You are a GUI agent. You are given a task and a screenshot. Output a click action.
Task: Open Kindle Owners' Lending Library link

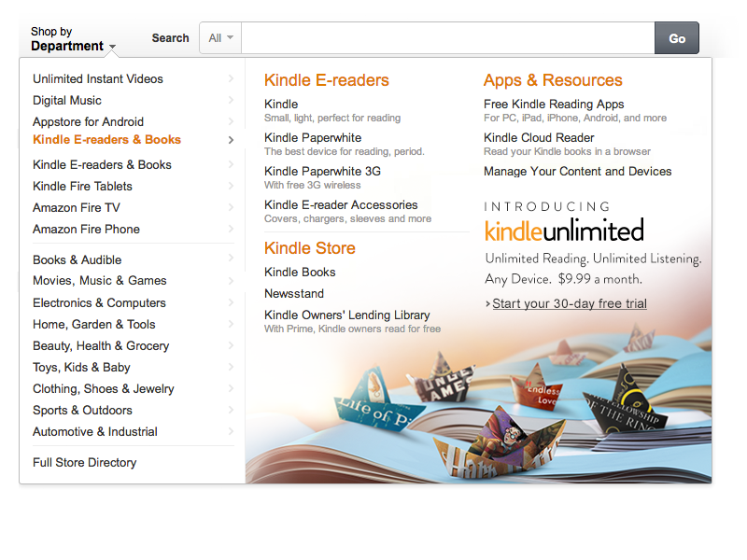point(347,315)
